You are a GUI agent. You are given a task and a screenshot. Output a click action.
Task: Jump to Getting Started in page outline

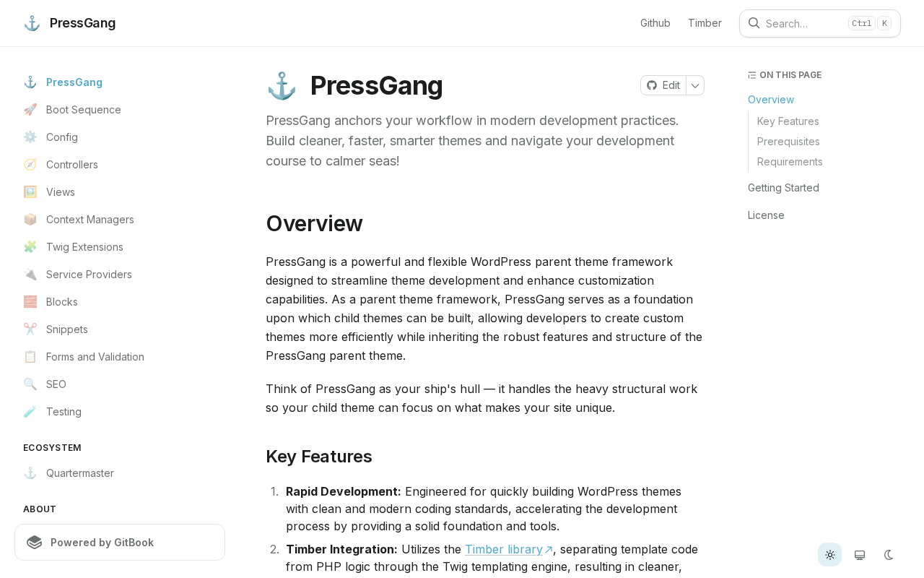(x=783, y=188)
